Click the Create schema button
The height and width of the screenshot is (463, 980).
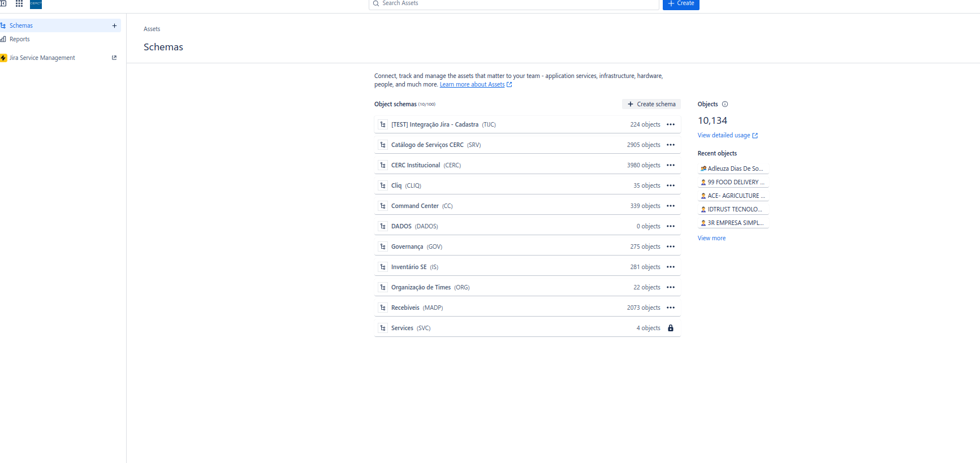click(x=651, y=104)
